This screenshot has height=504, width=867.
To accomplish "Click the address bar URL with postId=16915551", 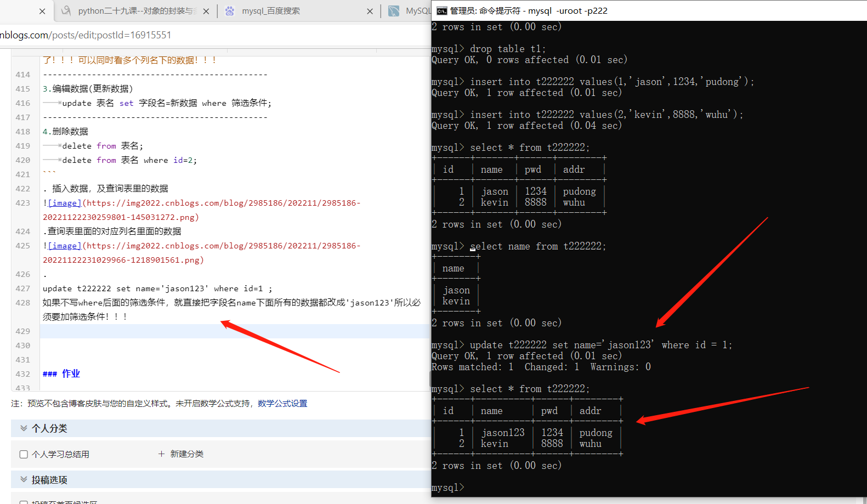I will click(86, 35).
